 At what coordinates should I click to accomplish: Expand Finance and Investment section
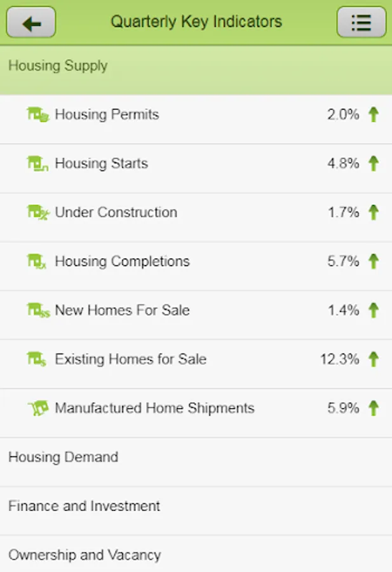click(x=84, y=507)
